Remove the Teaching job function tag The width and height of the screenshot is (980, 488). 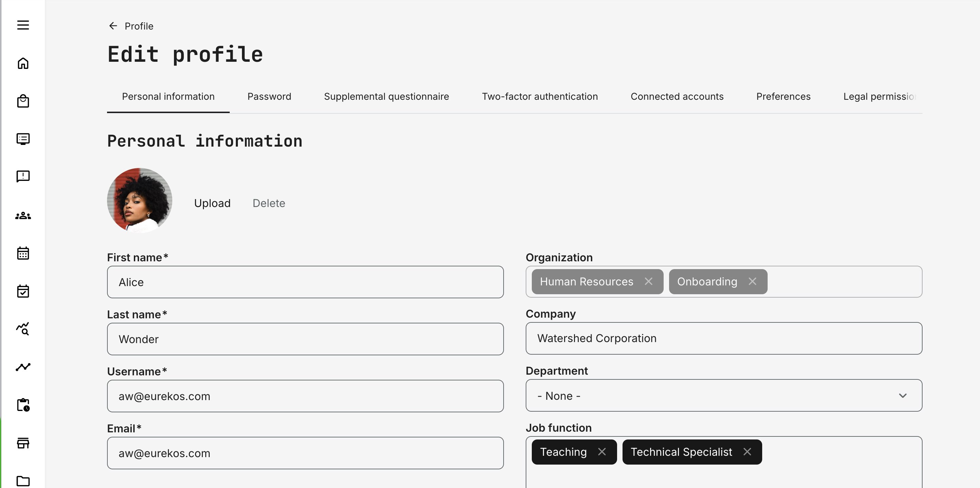coord(602,452)
